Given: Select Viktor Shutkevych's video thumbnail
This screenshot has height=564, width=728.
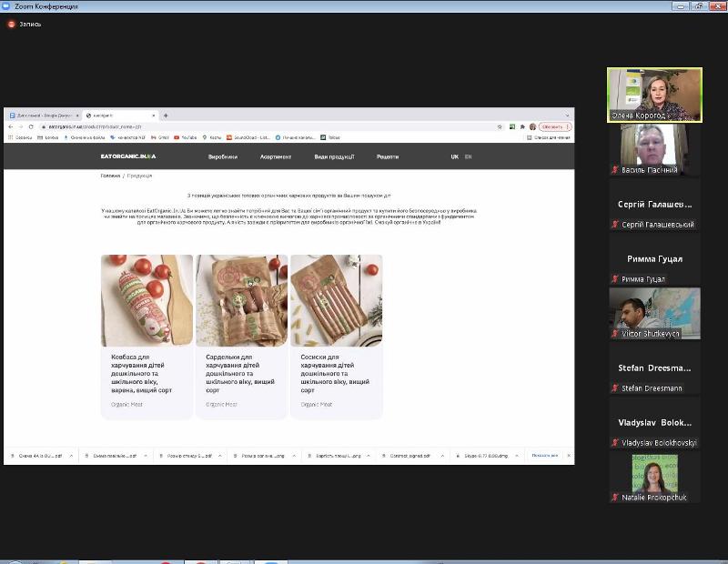Looking at the screenshot, I should tap(654, 314).
